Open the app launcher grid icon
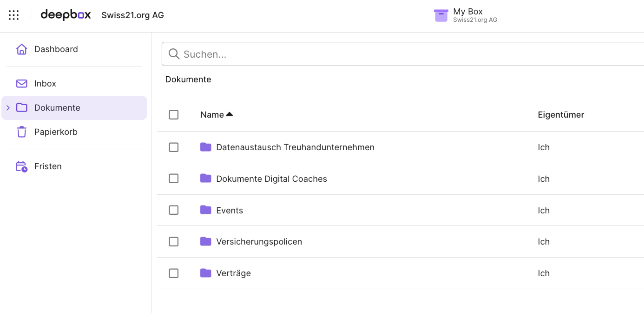Image resolution: width=644 pixels, height=313 pixels. pyautogui.click(x=14, y=15)
